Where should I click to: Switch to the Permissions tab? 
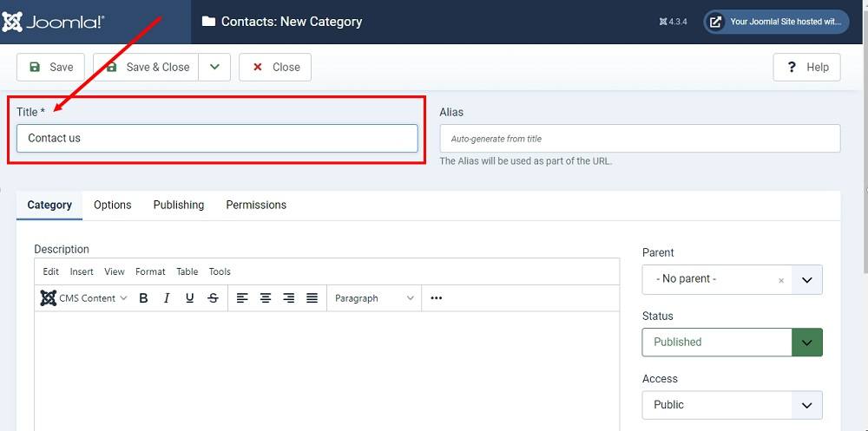256,205
